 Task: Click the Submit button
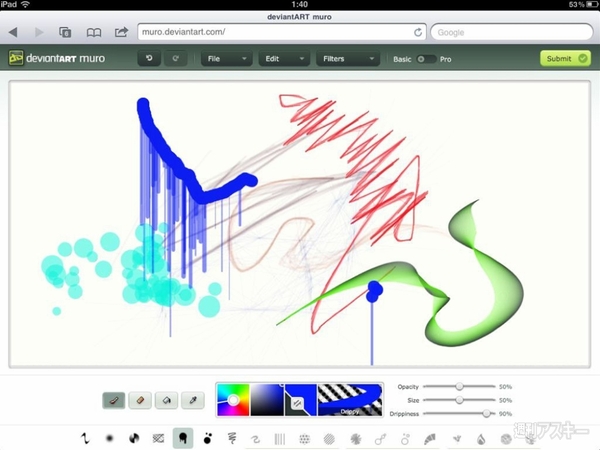pos(565,59)
